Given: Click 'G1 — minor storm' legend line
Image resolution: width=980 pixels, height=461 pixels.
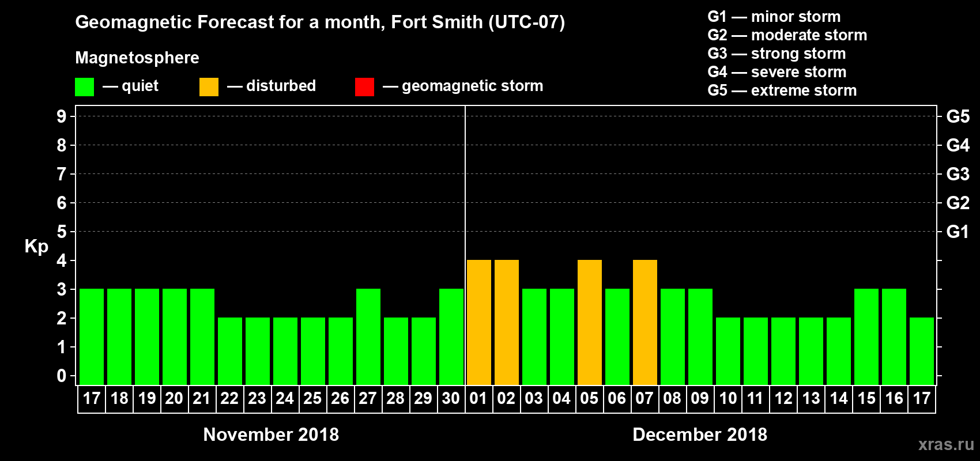Looking at the screenshot, I should [774, 17].
